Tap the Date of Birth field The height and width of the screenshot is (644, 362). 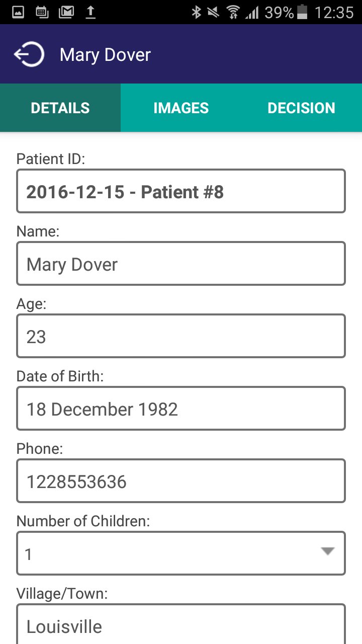181,409
